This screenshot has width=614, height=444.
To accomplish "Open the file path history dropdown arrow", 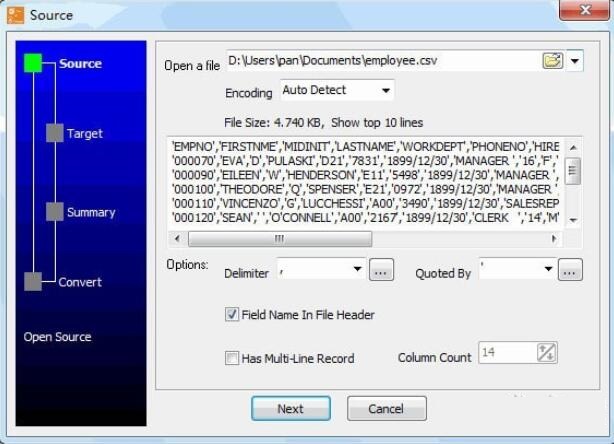I will tap(574, 61).
